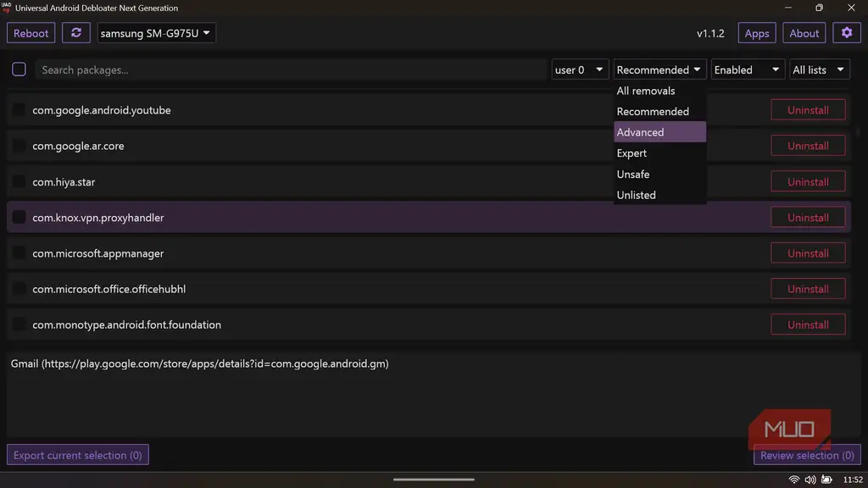Screen dimensions: 868x488
Task: Tick checkbox for com.google.android.youtube
Action: click(x=19, y=109)
